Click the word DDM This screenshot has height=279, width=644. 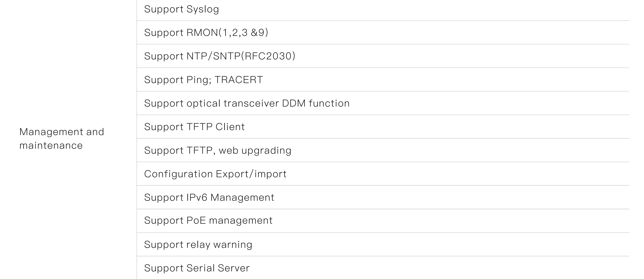click(294, 103)
